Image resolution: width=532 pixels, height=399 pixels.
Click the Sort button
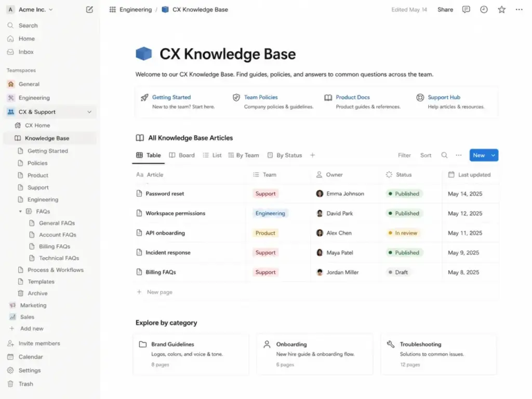[x=425, y=155]
